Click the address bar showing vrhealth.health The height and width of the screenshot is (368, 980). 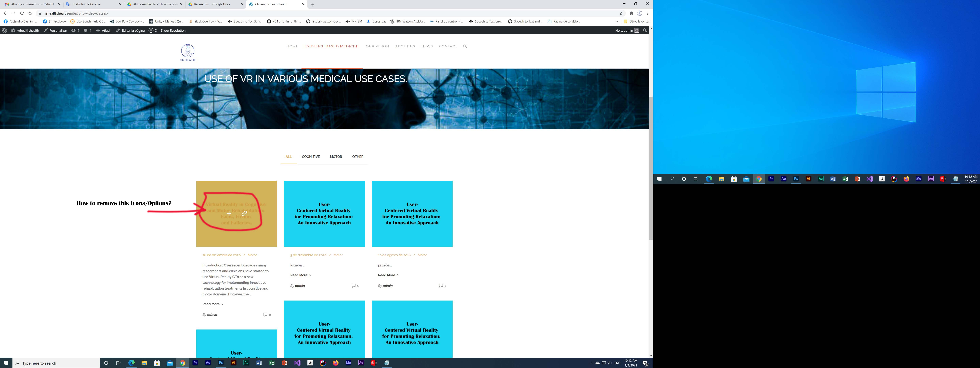(x=327, y=13)
